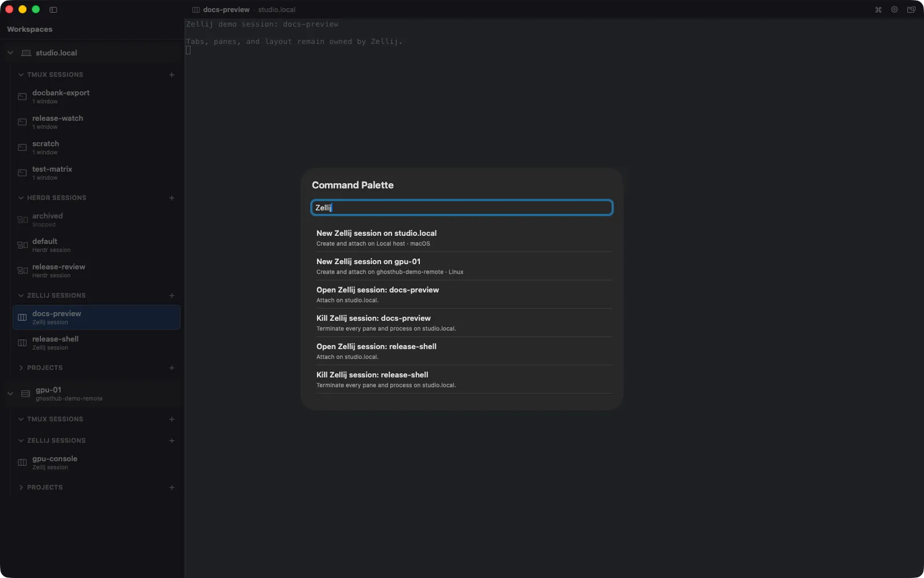Collapse gpu-01 TMUX SESSIONS section
Viewport: 924px width, 578px height.
21,419
